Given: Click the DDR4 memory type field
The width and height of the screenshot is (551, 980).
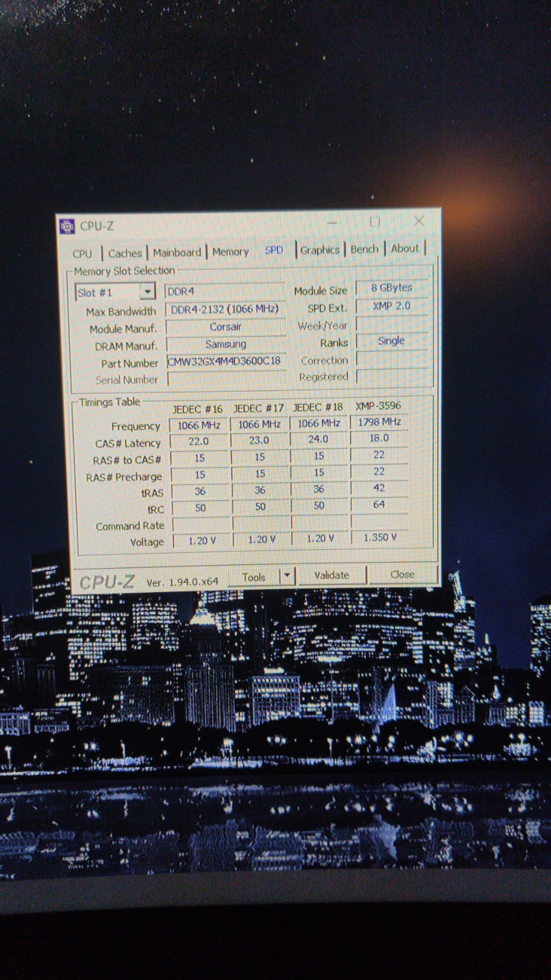Looking at the screenshot, I should tap(224, 291).
